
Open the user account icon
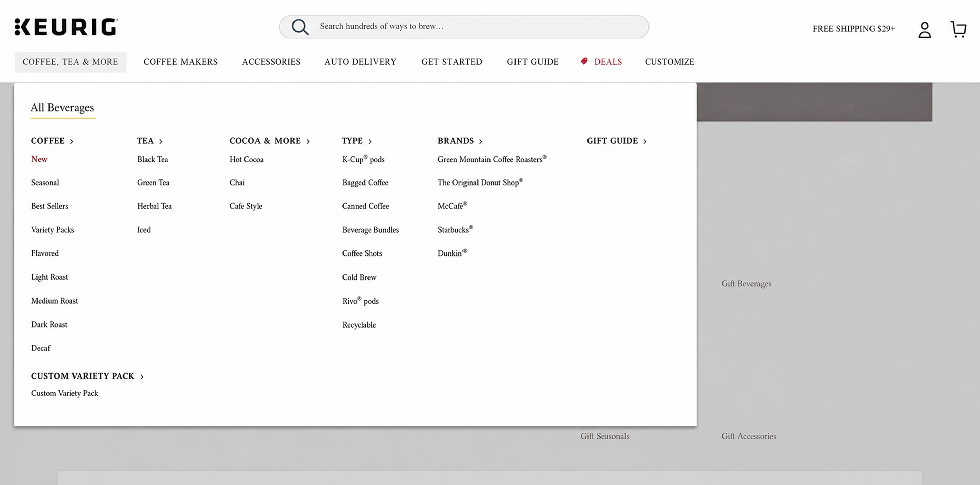coord(924,30)
